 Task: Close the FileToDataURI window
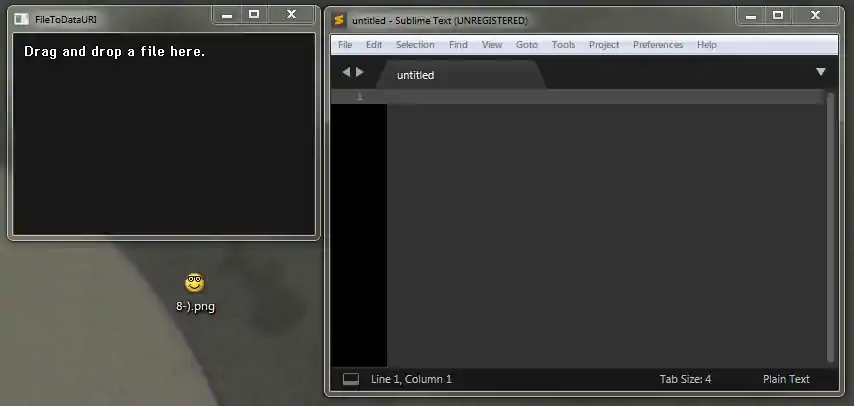(291, 14)
